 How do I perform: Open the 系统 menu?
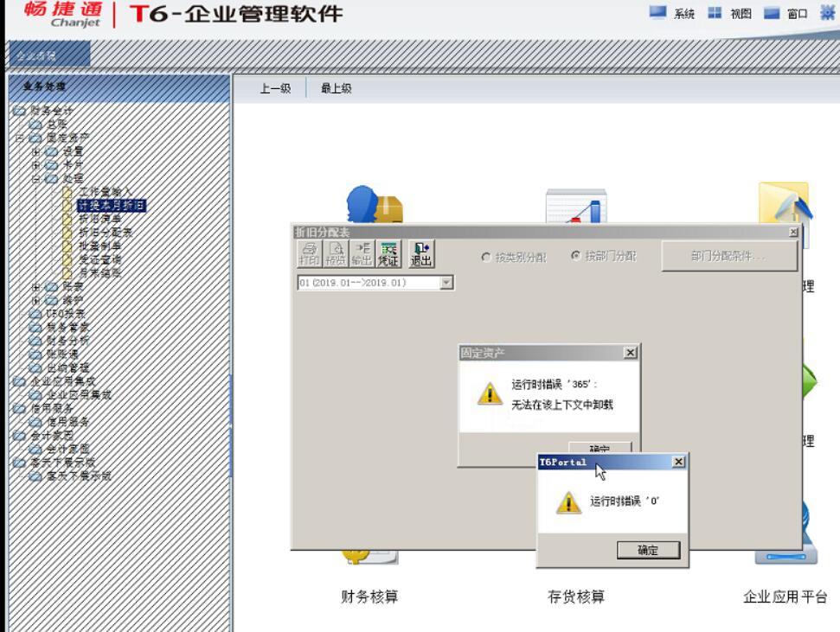[x=672, y=13]
